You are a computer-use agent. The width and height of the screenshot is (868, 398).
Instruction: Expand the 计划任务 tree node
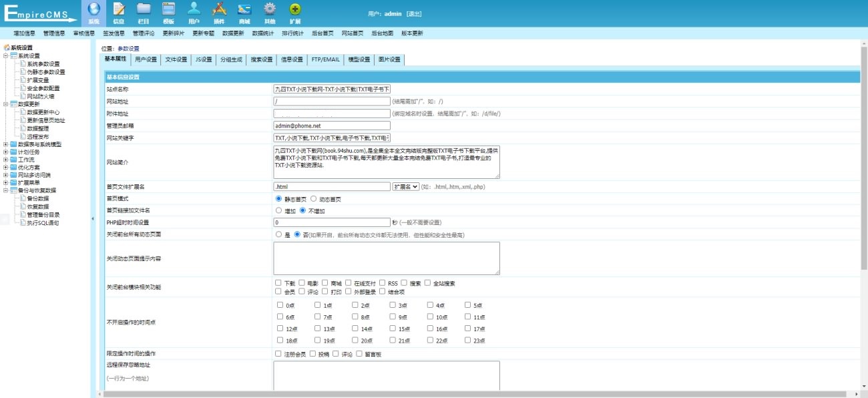pyautogui.click(x=6, y=152)
